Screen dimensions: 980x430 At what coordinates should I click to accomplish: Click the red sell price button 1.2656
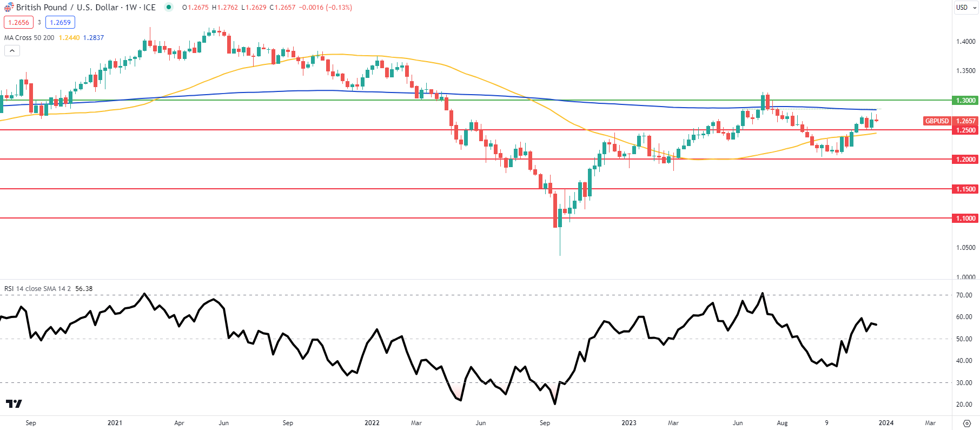pos(18,23)
